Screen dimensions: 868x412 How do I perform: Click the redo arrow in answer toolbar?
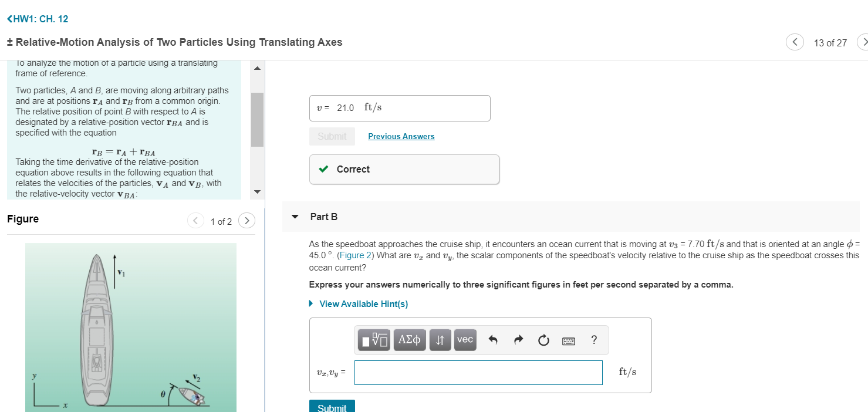point(518,339)
